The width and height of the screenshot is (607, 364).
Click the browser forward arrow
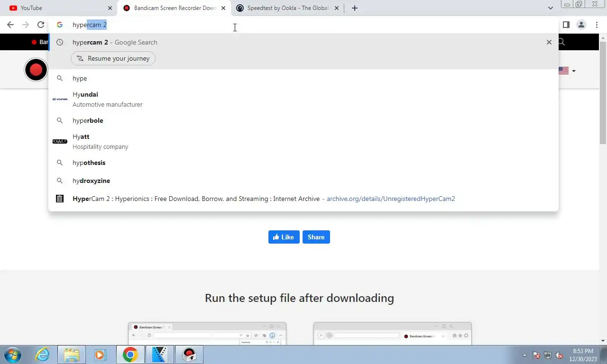coord(26,25)
